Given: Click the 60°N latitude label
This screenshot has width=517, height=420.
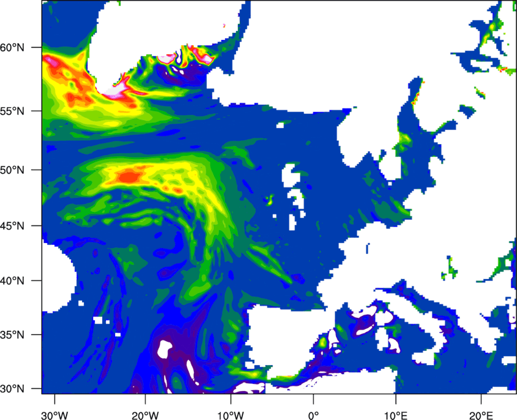Looking at the screenshot, I should tap(12, 47).
